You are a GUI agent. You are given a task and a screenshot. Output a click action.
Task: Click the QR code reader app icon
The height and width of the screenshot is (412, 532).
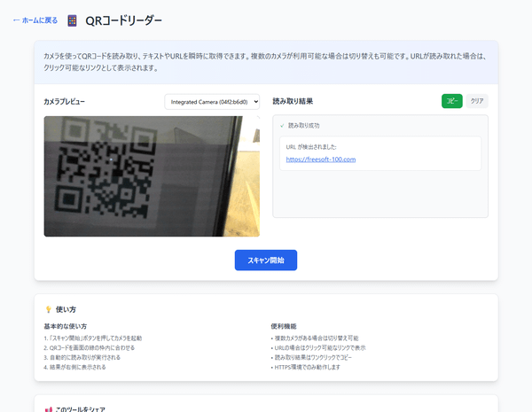point(73,19)
